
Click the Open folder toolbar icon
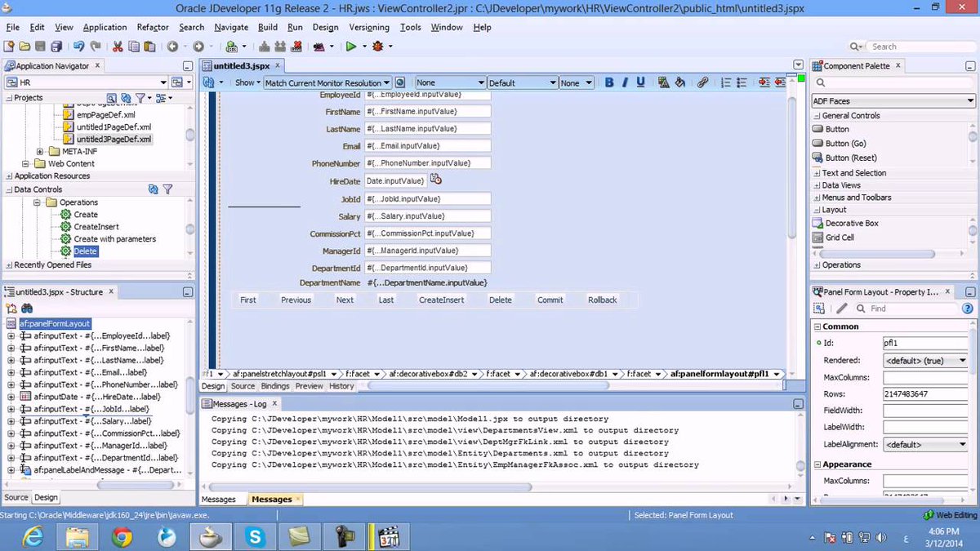(25, 47)
